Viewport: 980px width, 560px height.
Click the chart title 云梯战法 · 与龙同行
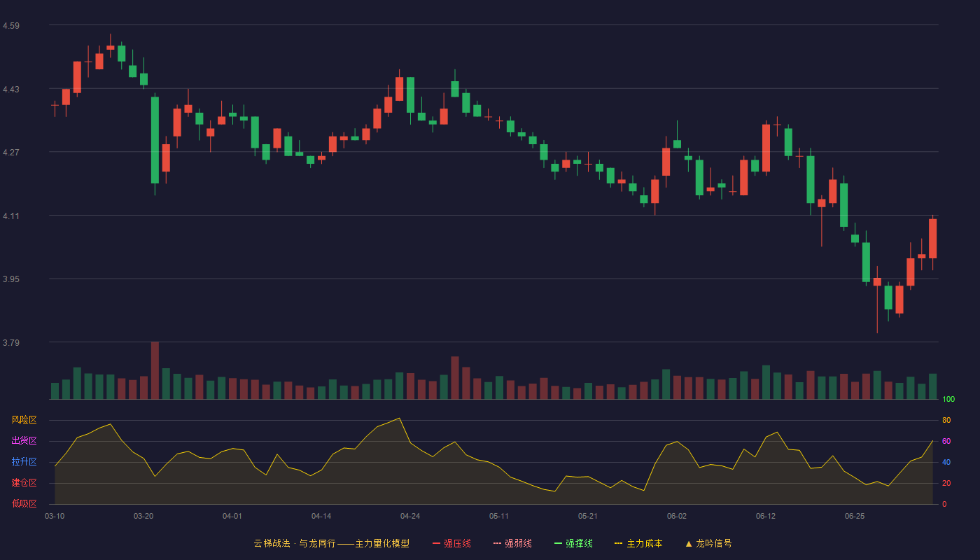coord(294,543)
